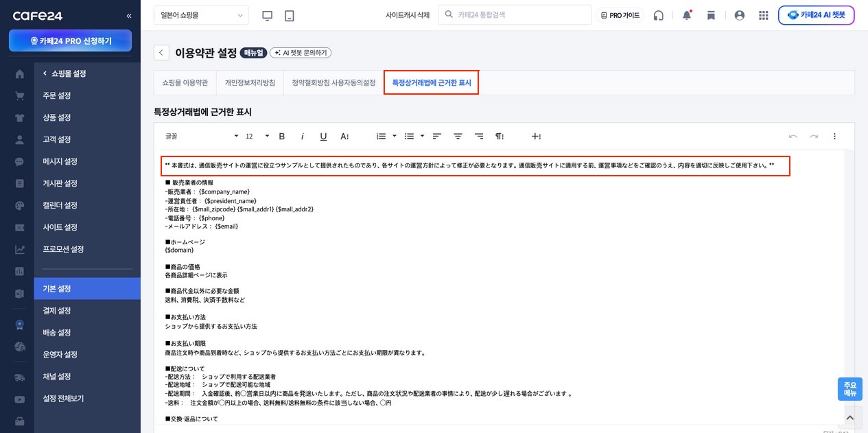Click the undo arrow in the editor
Screen dimensions: 868x433
(x=793, y=137)
